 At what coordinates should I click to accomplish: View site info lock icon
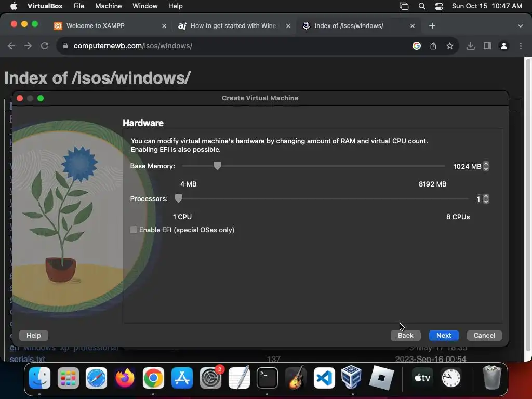click(65, 46)
